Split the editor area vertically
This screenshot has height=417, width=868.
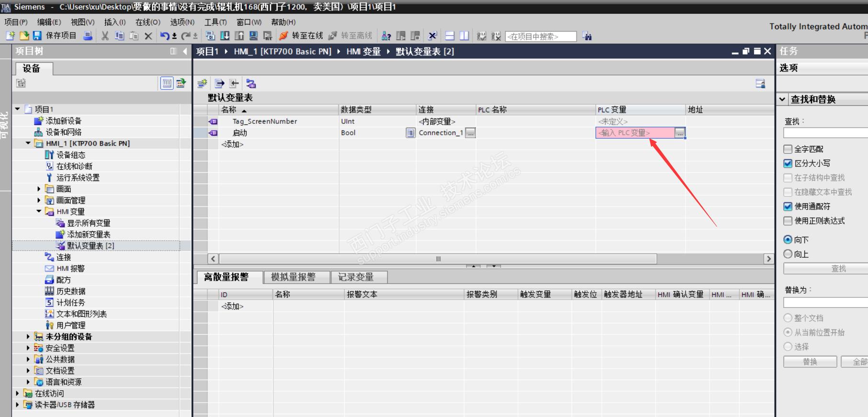464,36
